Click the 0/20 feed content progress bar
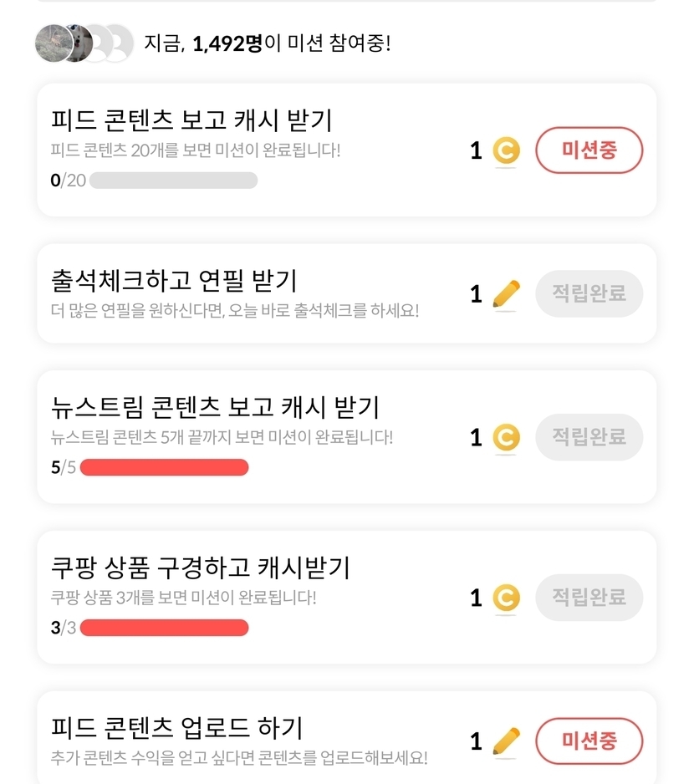Viewport: 694px width, 784px height. point(173,181)
